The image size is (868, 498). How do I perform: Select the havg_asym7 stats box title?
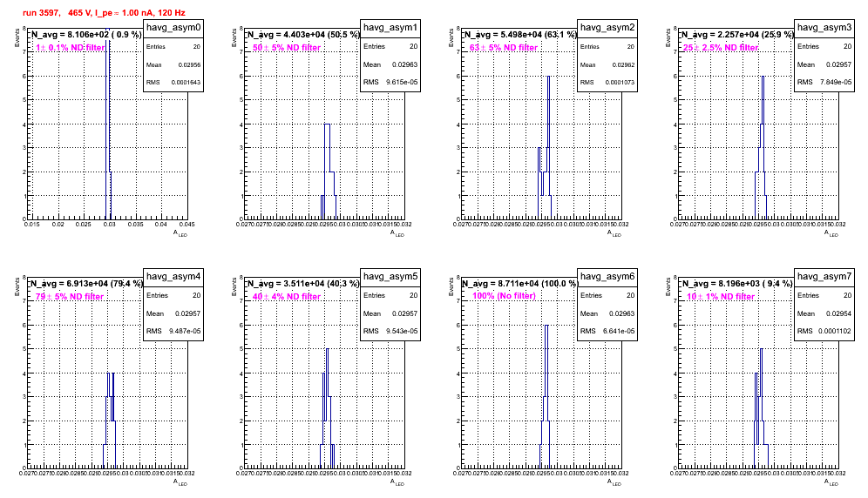(x=824, y=276)
